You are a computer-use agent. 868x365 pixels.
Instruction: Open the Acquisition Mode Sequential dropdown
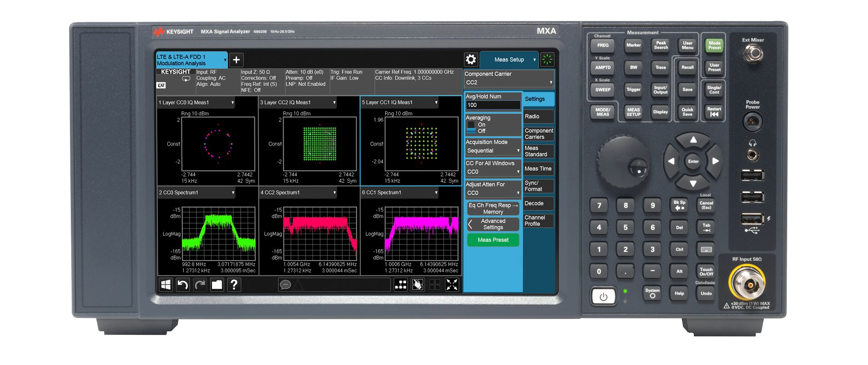coord(492,151)
